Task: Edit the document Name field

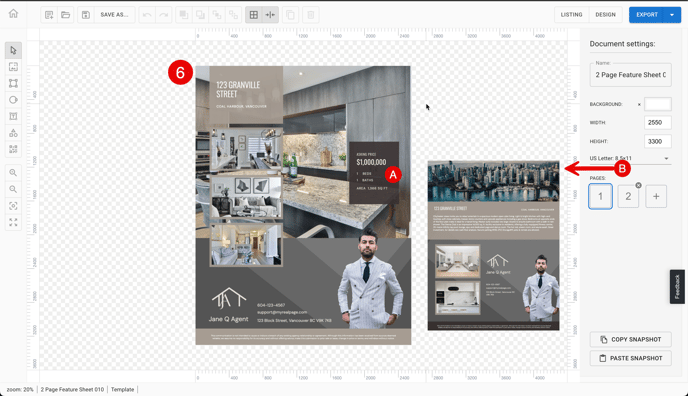Action: (630, 75)
